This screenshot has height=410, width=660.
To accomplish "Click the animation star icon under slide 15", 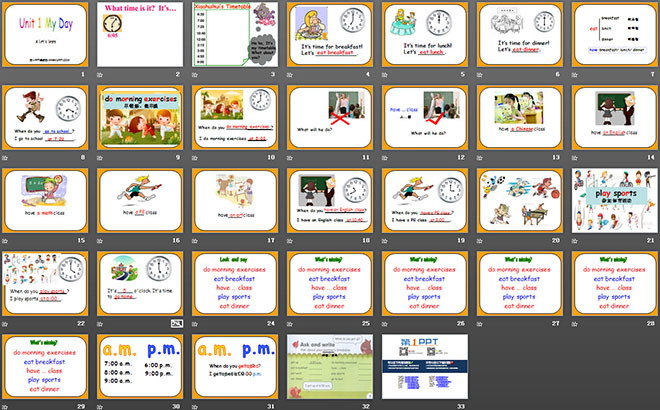I will click(5, 241).
